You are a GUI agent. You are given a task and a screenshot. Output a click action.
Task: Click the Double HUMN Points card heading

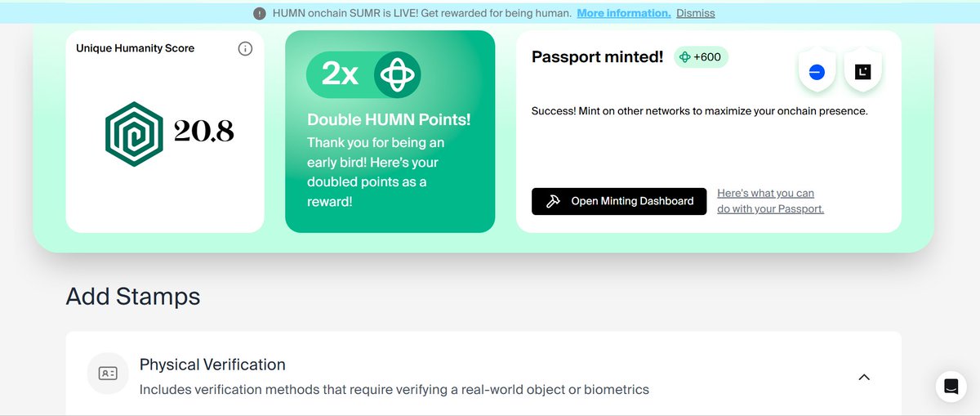(389, 119)
